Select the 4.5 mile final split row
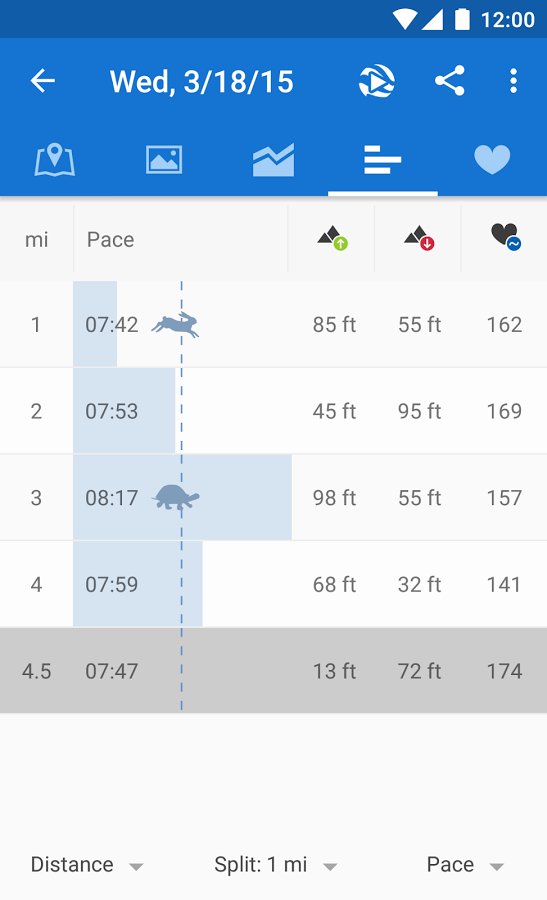 pos(273,670)
